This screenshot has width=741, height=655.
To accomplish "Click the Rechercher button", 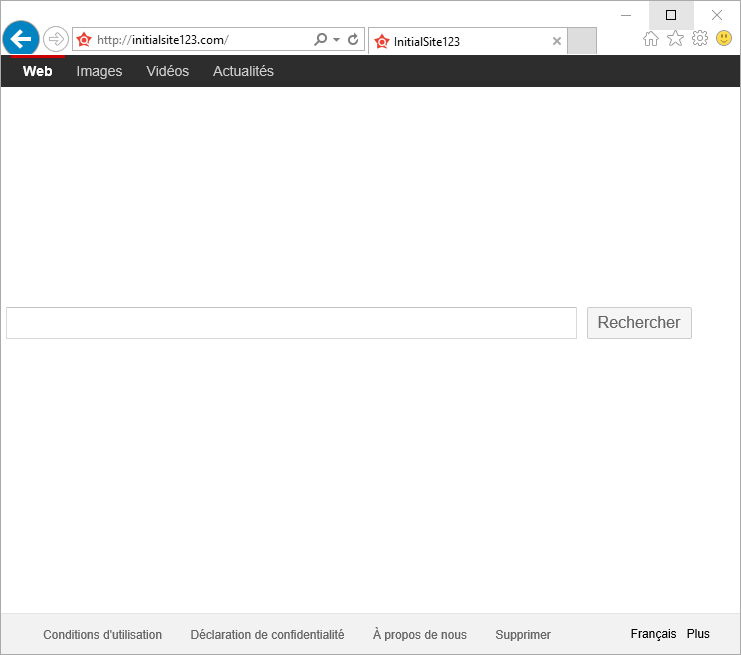I will (x=639, y=323).
